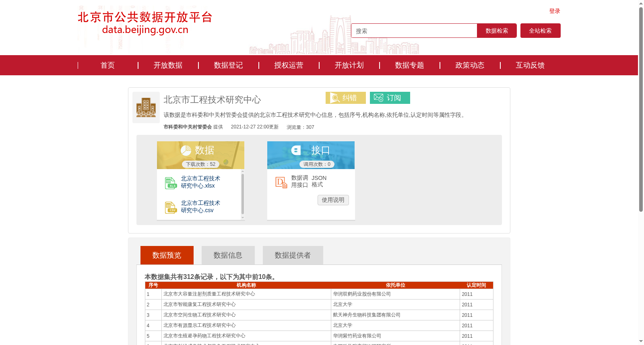Click 市科委和中关村管委会 provider name
The height and width of the screenshot is (345, 644).
188,127
